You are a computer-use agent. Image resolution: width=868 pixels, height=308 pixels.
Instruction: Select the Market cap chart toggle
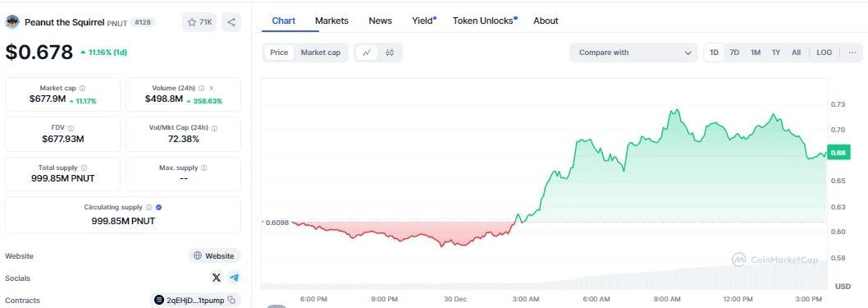[x=321, y=53]
